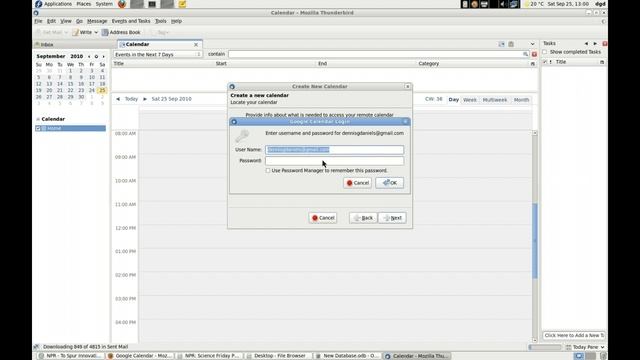Go to previous day in Tasks pane

coord(586,43)
